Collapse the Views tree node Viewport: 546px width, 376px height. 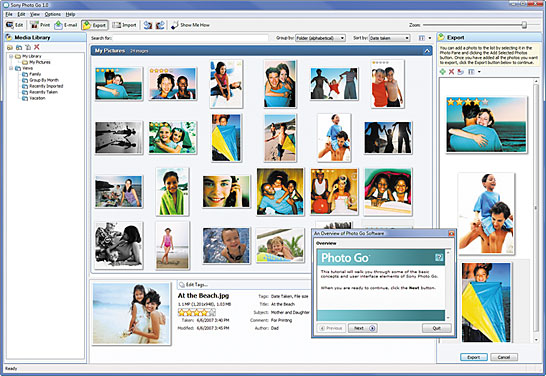[11, 68]
